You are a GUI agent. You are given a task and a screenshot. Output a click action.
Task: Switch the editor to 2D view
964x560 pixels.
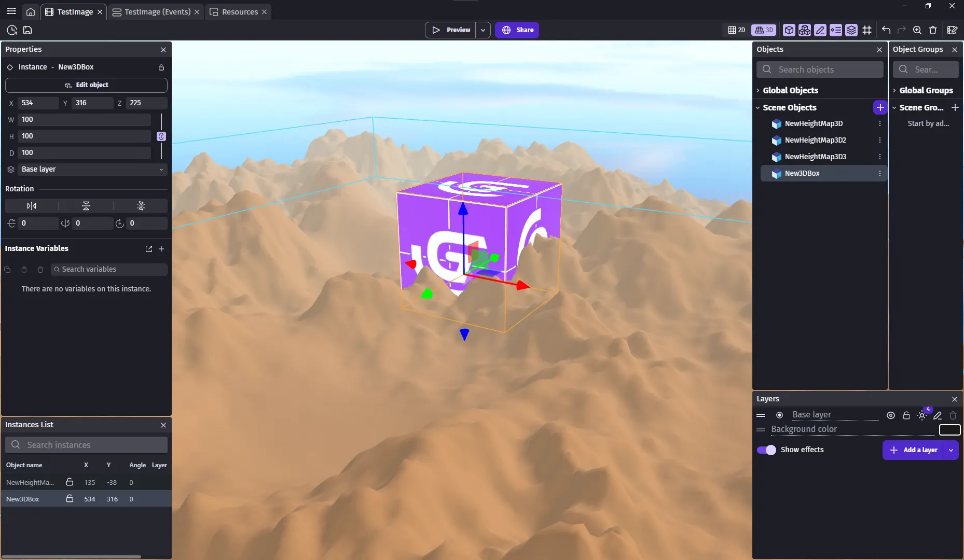[x=737, y=30]
